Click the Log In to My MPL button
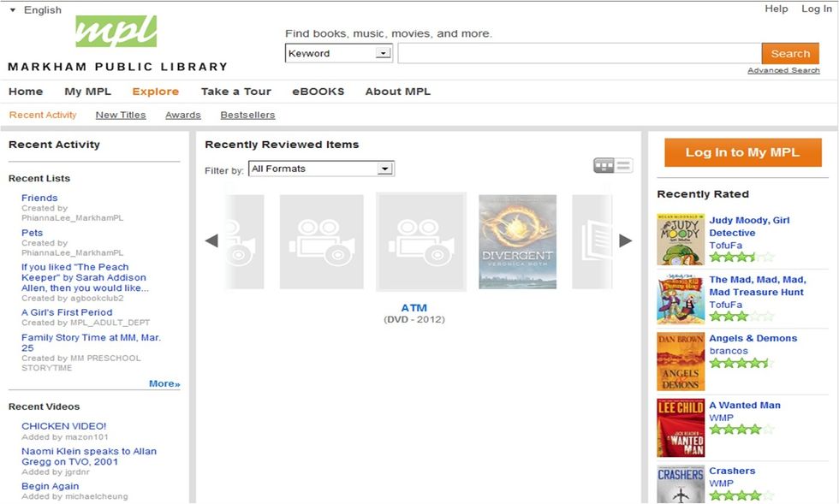Screen dimensions: 839x504 click(x=741, y=153)
